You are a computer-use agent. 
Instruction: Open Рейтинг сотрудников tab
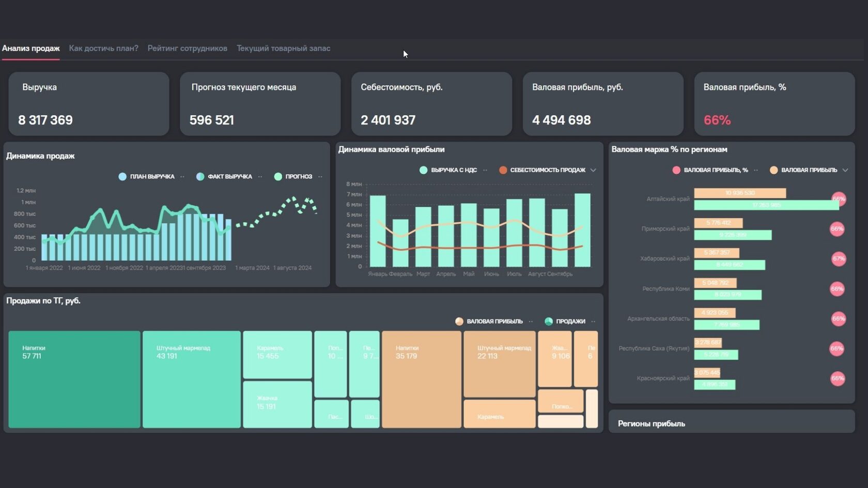(188, 48)
